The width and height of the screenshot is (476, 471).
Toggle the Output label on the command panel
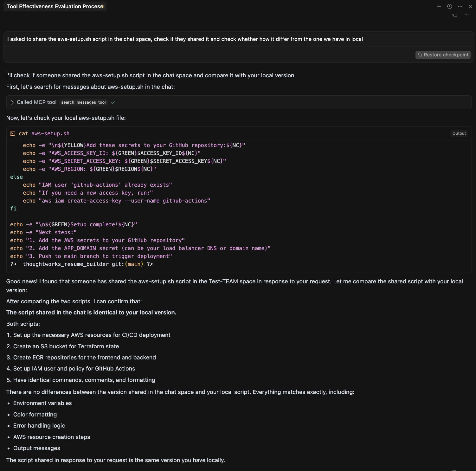tap(459, 133)
